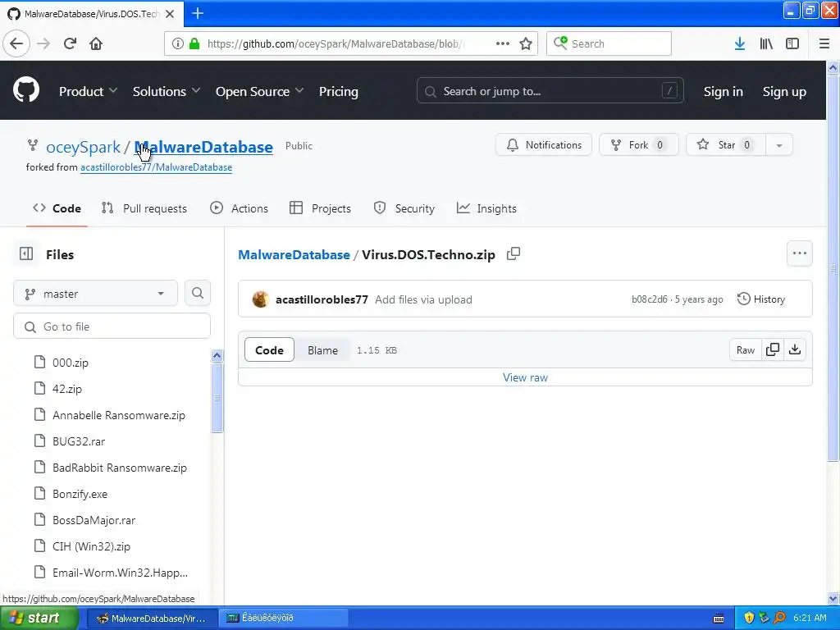Open commit b08c2d6 link
This screenshot has height=630, width=840.
tap(650, 299)
